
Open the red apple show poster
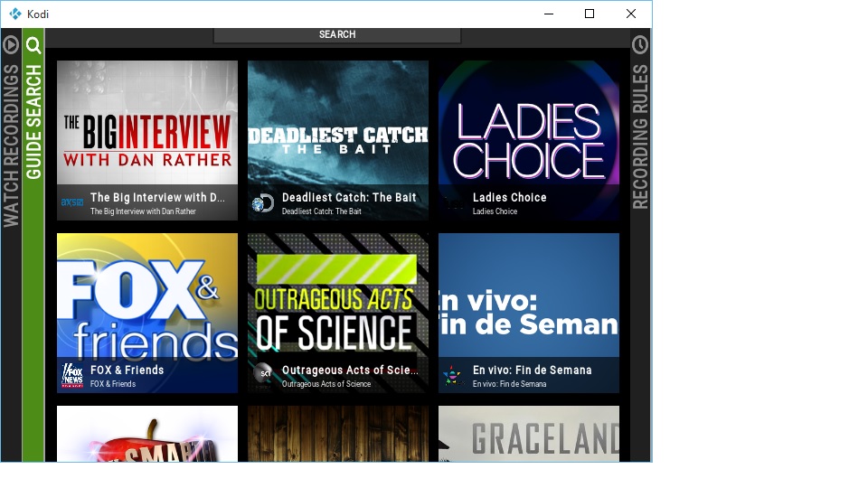pyautogui.click(x=147, y=434)
